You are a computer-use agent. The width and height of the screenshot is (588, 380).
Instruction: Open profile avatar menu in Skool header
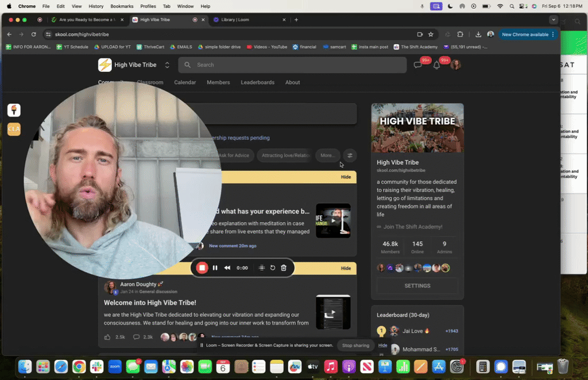point(456,65)
